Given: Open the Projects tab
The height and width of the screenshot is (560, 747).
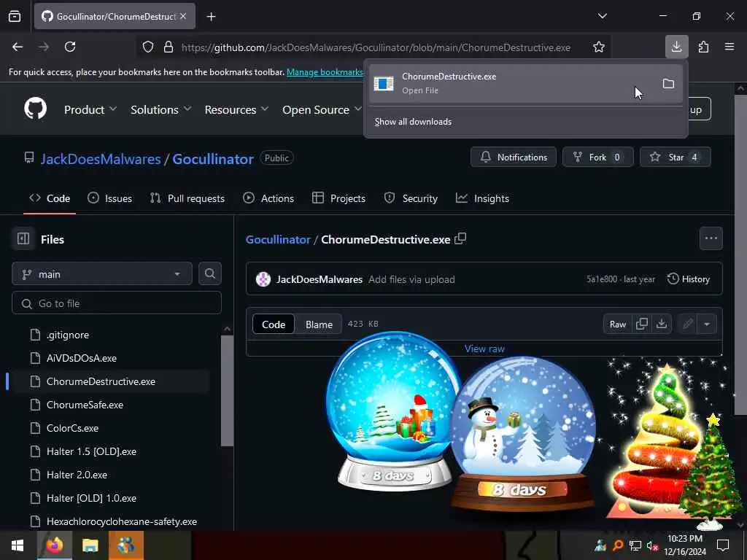Looking at the screenshot, I should click(x=338, y=198).
